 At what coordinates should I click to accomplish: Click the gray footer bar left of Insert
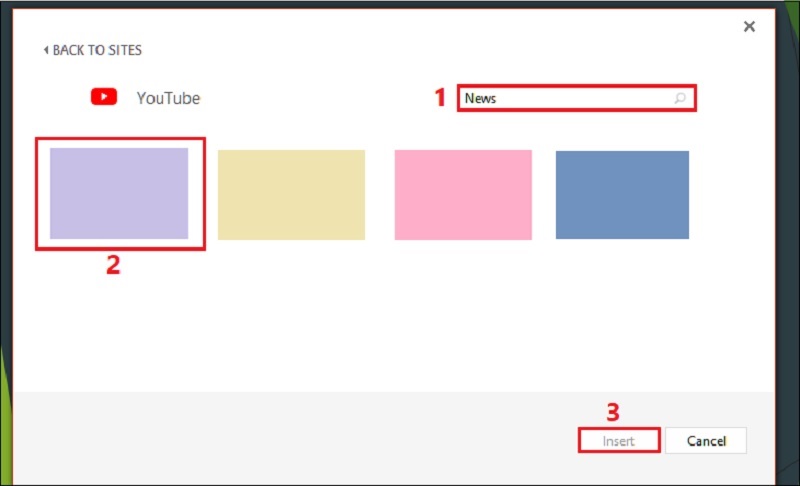[x=300, y=440]
